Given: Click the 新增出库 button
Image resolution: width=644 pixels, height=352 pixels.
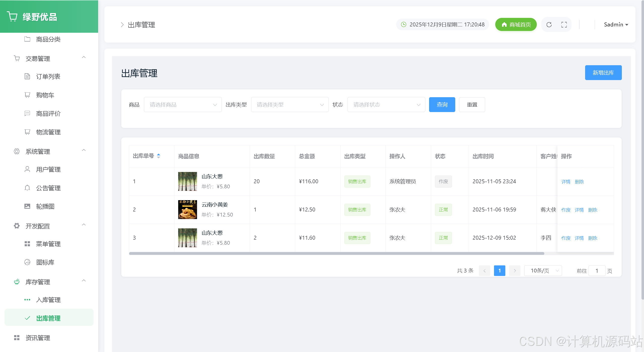Looking at the screenshot, I should coord(603,73).
